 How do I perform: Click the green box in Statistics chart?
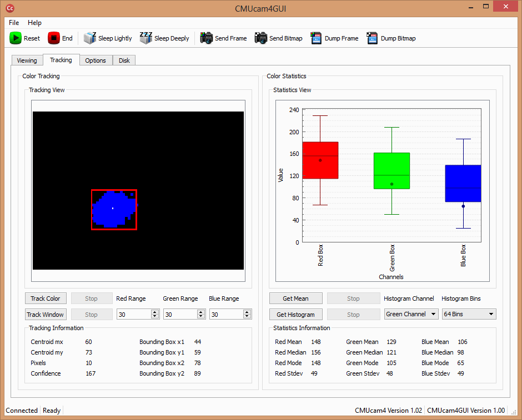tap(392, 170)
